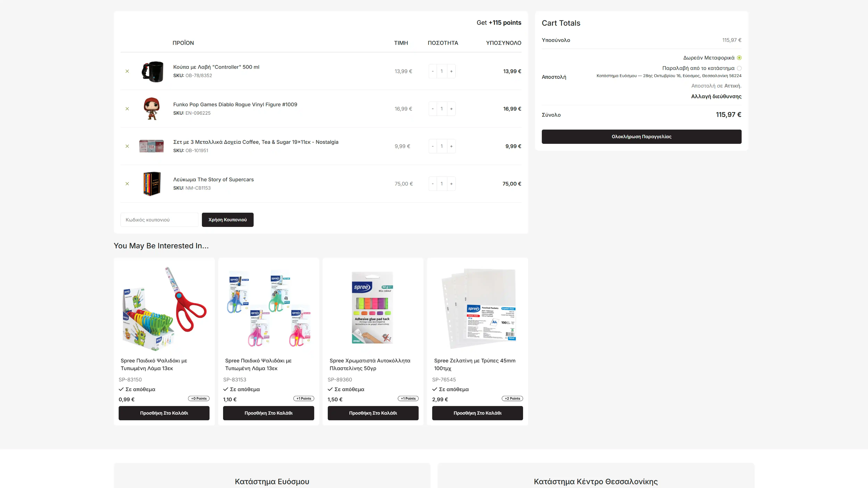Decrease quantity of the metal tins set
868x488 pixels.
point(433,146)
